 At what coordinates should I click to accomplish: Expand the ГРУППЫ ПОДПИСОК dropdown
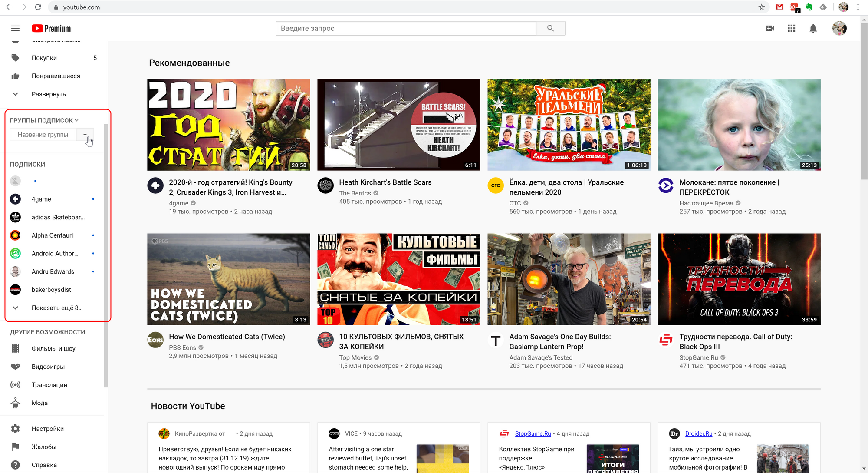coord(76,120)
